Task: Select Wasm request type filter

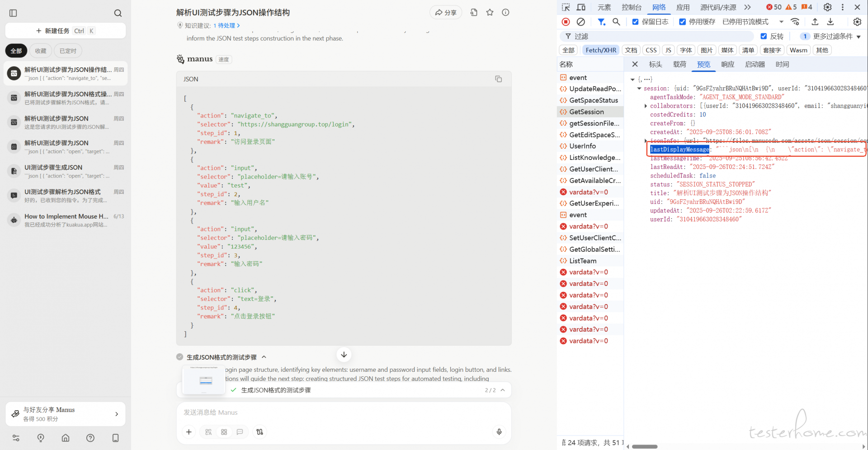Action: point(798,50)
